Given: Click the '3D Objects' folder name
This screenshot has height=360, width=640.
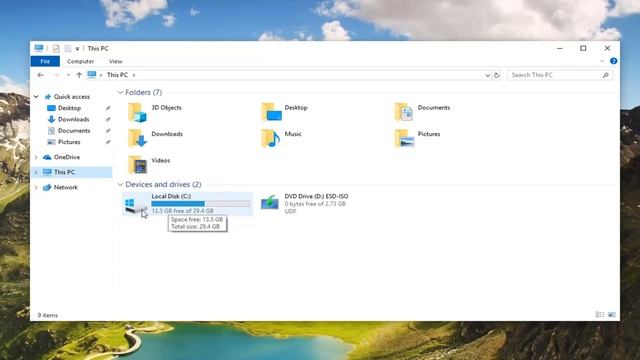Looking at the screenshot, I should (167, 108).
